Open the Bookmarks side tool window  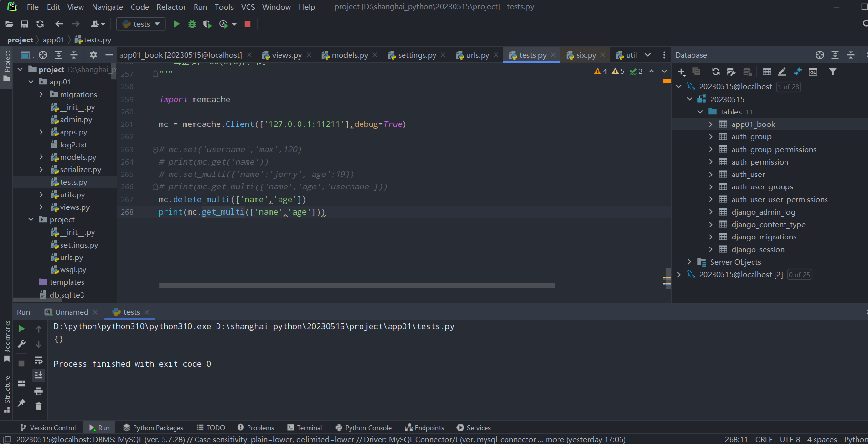click(7, 341)
